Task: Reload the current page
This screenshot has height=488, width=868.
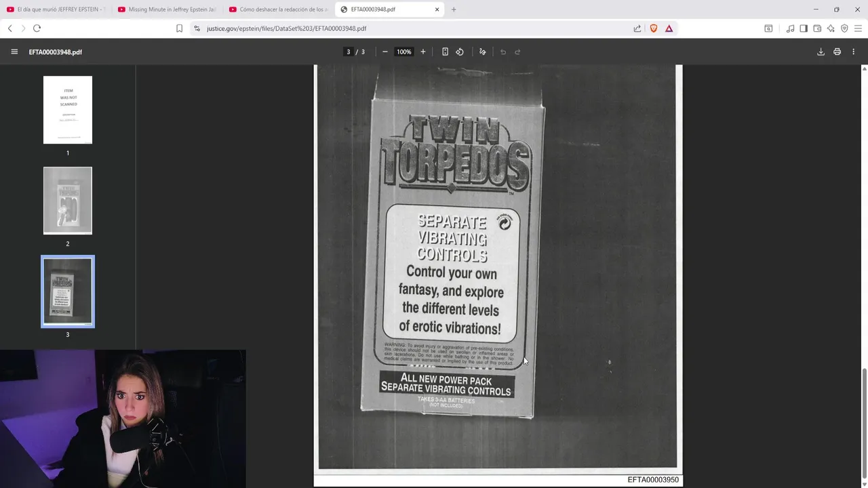Action: tap(37, 28)
